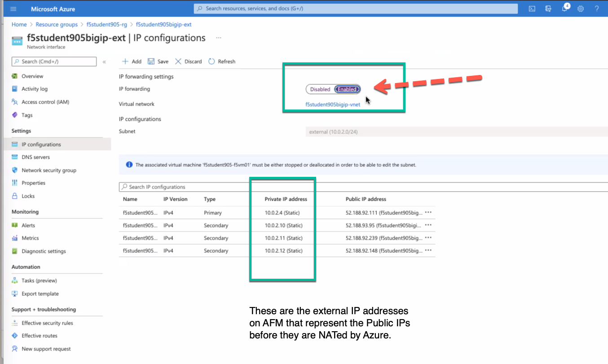Screen dimensions: 608x364
Task: Open f5student905bigip-ext in the breadcrumb
Action: pos(164,25)
